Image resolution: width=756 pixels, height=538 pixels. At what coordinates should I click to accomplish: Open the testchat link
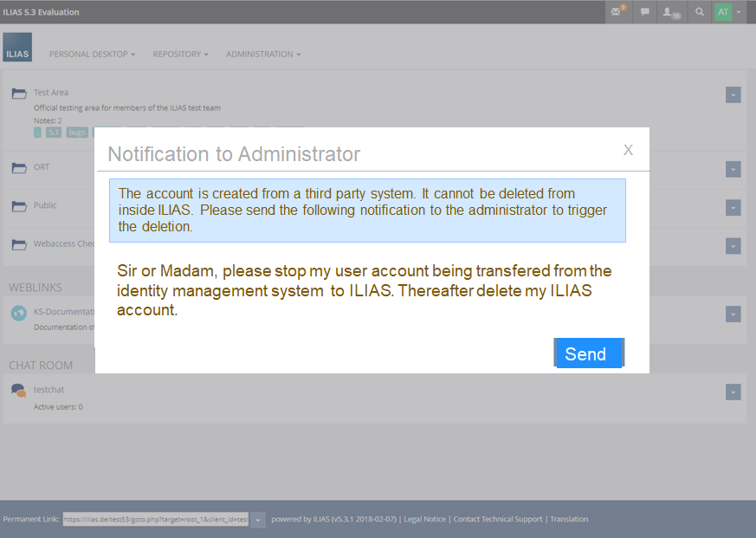click(x=48, y=389)
